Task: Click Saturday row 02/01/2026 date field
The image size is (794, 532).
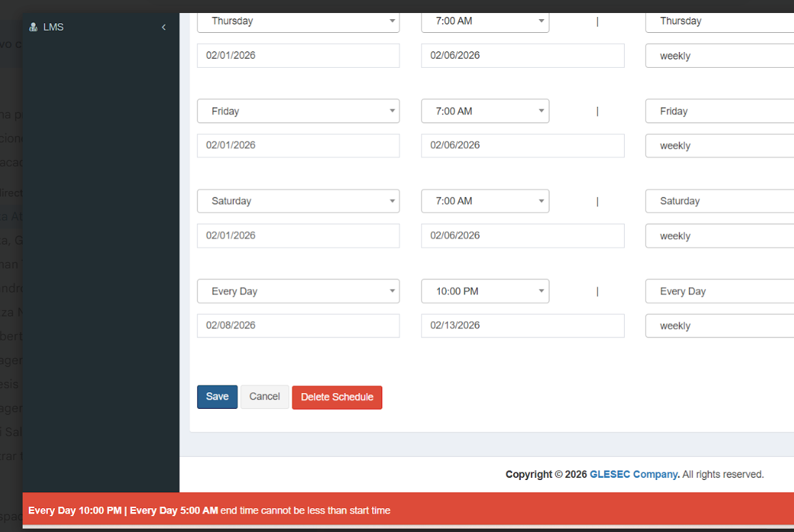Action: pyautogui.click(x=298, y=236)
